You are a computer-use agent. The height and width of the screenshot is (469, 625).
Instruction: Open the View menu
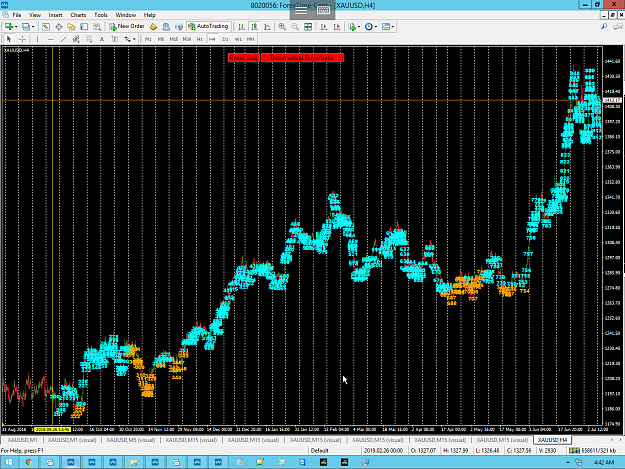35,15
